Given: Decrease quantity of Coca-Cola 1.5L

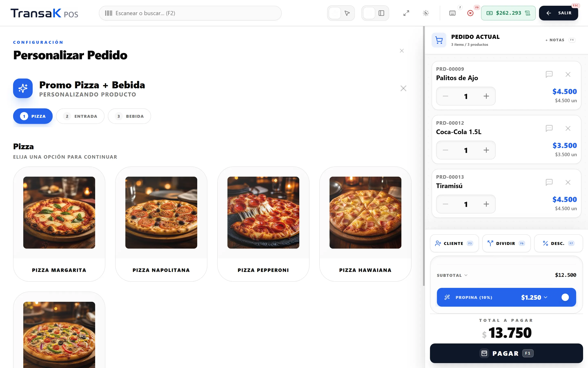Looking at the screenshot, I should pyautogui.click(x=445, y=150).
